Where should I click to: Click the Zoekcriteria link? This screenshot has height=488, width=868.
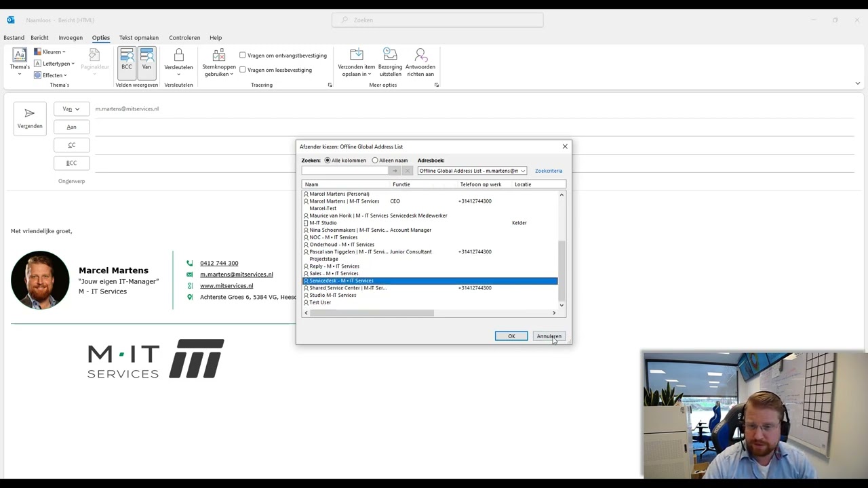[x=548, y=171]
